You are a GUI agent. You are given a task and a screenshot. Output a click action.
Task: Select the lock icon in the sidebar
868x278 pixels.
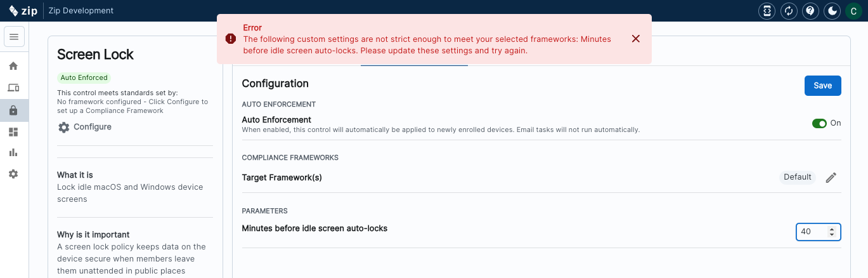click(13, 110)
